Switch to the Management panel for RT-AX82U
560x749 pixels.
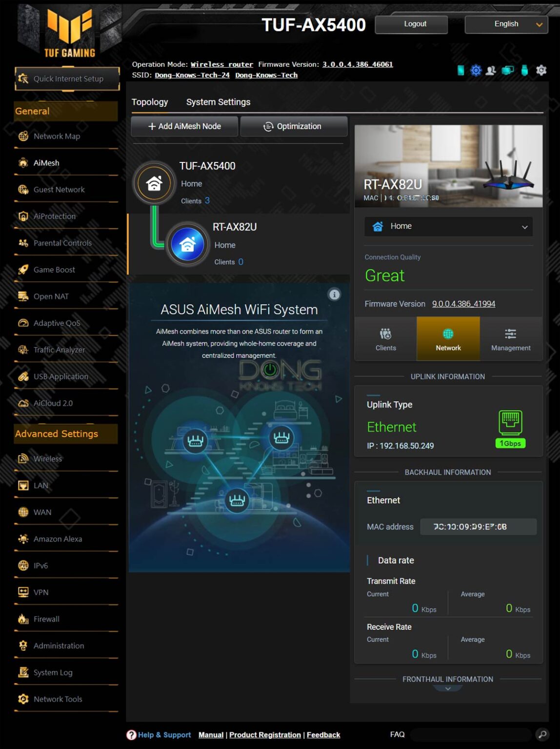tap(510, 338)
